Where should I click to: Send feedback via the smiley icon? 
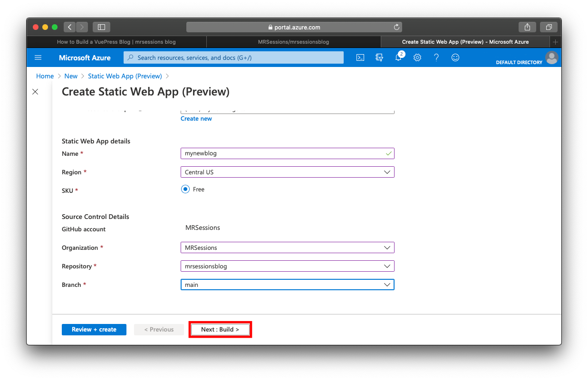tap(455, 57)
